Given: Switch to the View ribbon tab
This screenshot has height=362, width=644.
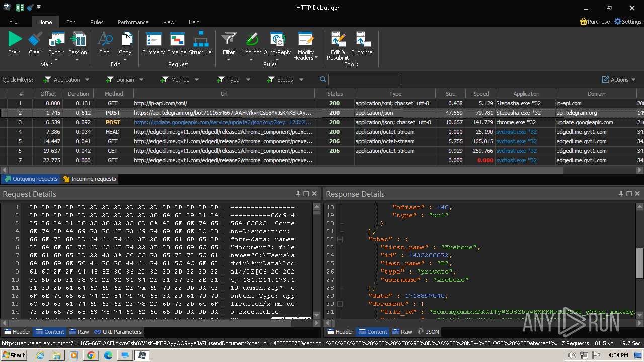Looking at the screenshot, I should click(169, 22).
